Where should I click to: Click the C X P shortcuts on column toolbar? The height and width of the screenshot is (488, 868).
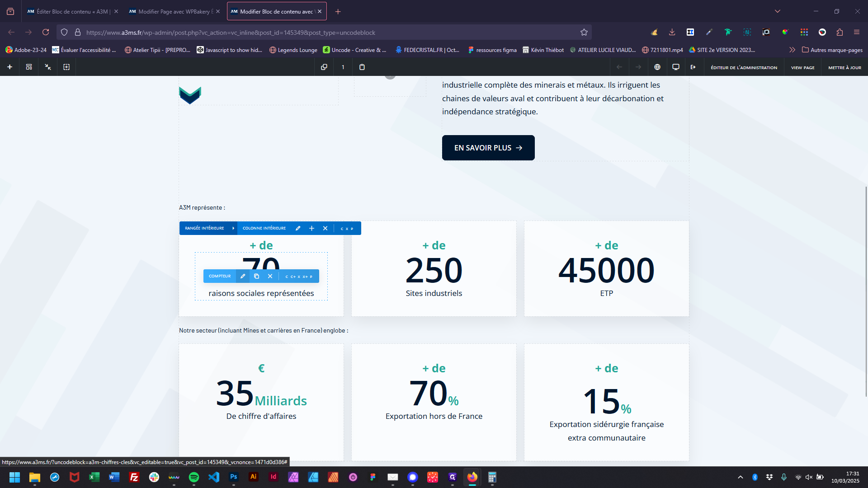click(347, 229)
